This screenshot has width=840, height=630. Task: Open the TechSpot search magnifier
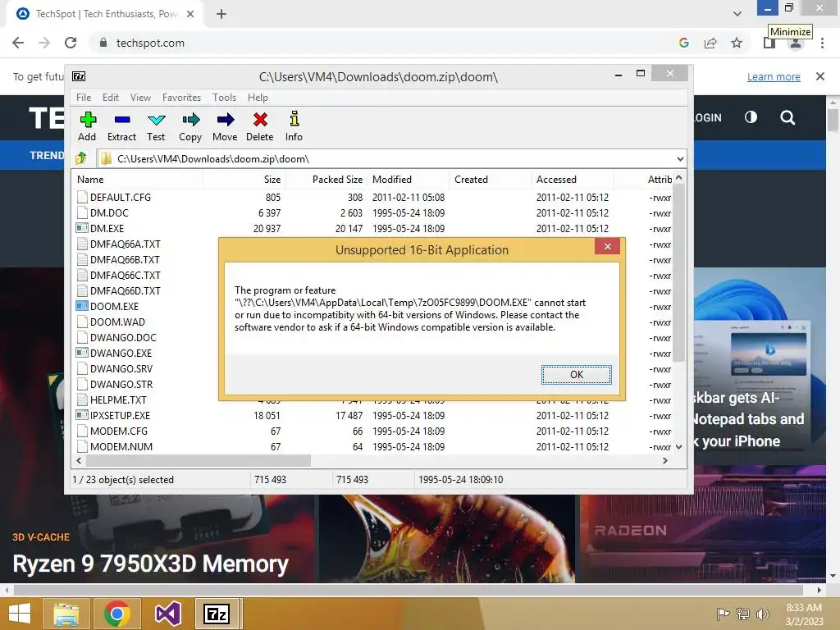(787, 117)
